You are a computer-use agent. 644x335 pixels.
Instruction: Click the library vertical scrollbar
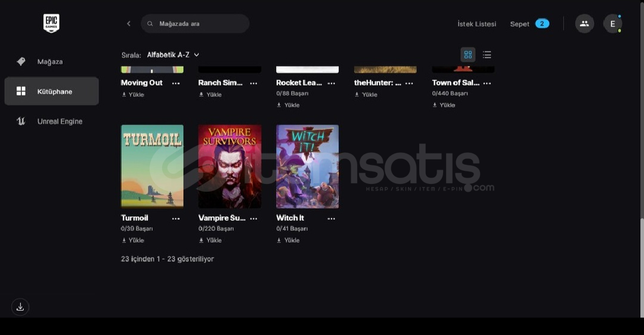tap(642, 268)
